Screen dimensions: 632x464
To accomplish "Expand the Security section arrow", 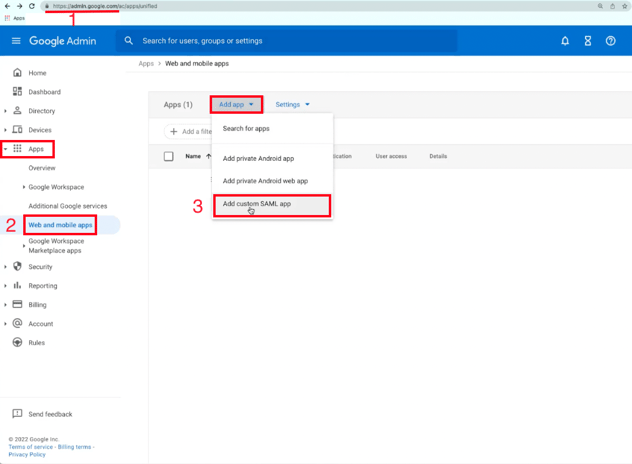I will 5,267.
